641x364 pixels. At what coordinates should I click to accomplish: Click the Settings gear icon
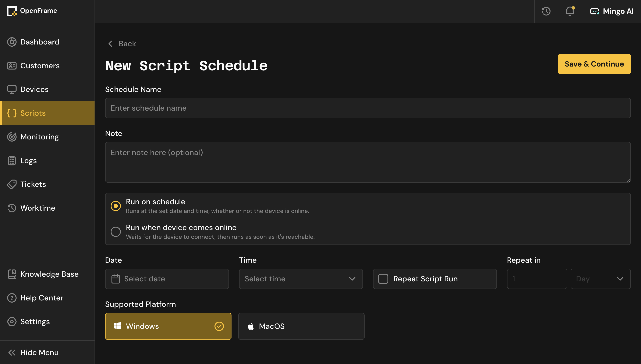coord(12,321)
